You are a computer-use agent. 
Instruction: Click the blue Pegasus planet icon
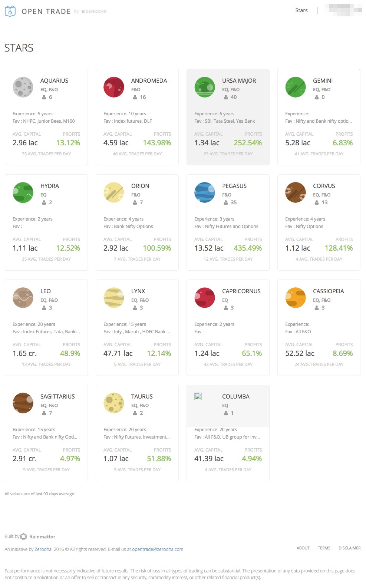coord(205,192)
